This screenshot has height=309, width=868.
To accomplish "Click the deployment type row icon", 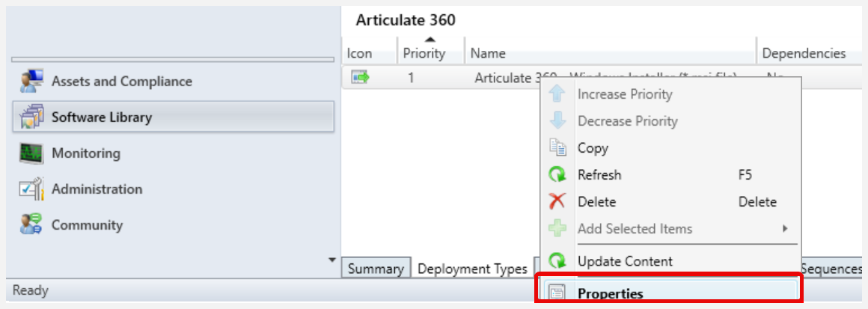I will click(x=360, y=78).
